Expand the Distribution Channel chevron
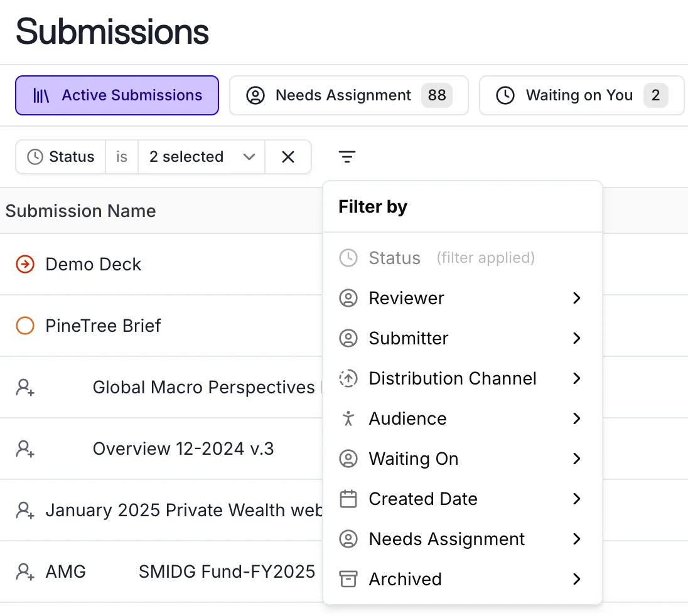Screen dimensions: 688x616 coord(576,378)
